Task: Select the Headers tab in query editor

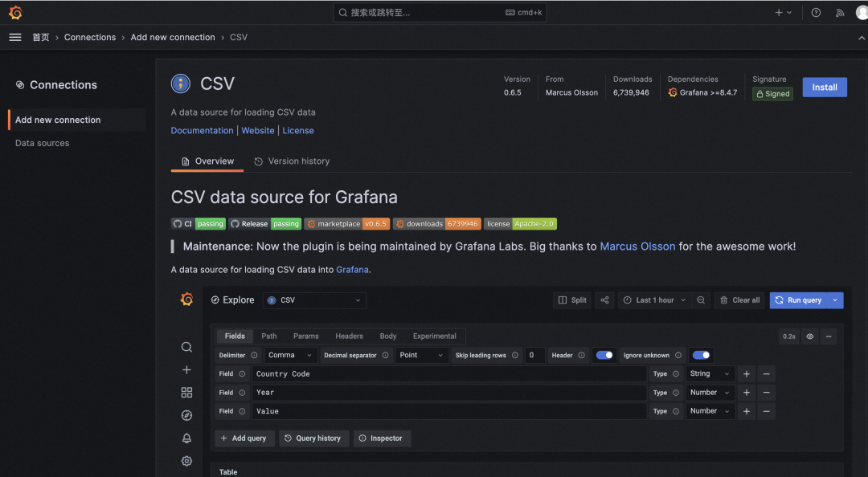Action: 349,336
